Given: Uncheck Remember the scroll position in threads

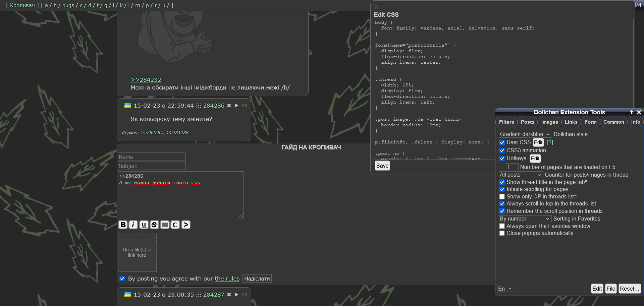Looking at the screenshot, I should [x=502, y=211].
